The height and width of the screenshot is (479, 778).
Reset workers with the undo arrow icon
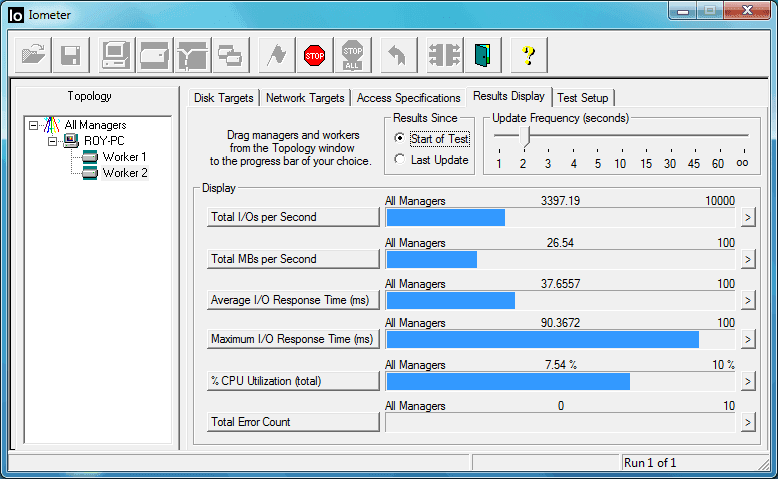click(398, 55)
